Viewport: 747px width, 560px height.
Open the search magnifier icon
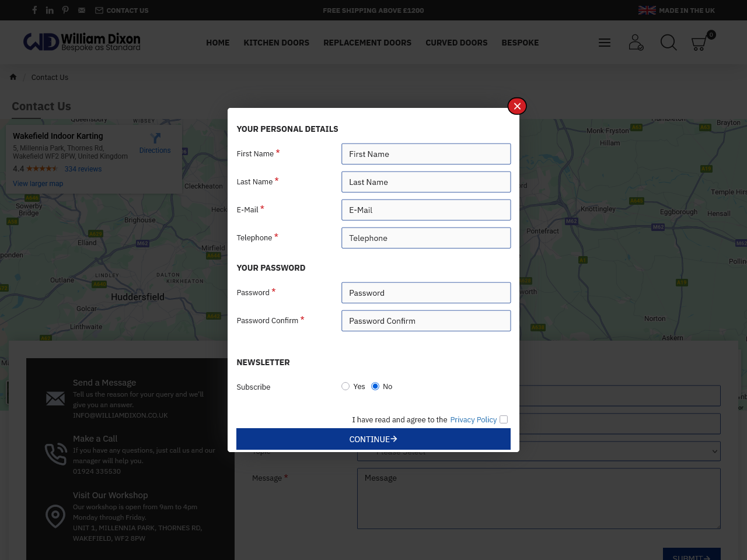coord(668,43)
